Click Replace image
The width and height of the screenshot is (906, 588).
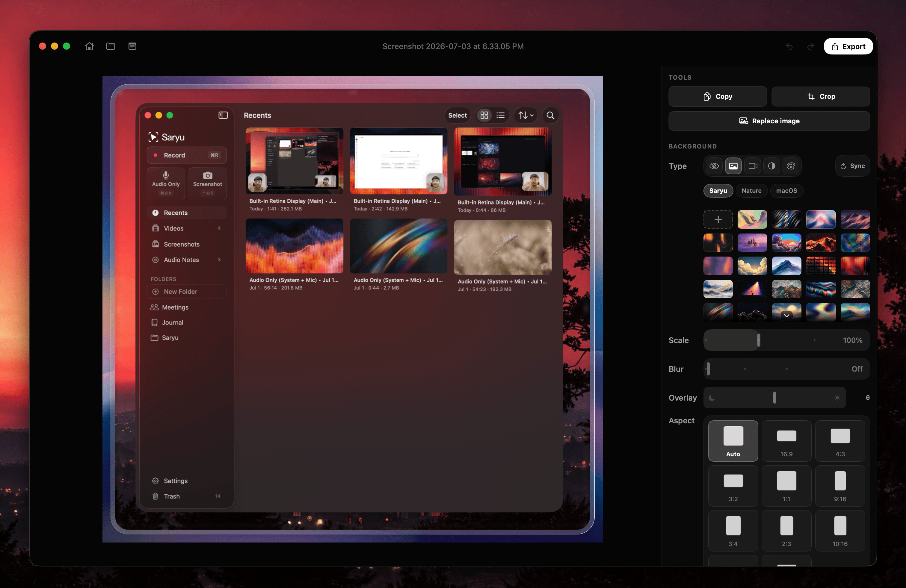click(769, 121)
